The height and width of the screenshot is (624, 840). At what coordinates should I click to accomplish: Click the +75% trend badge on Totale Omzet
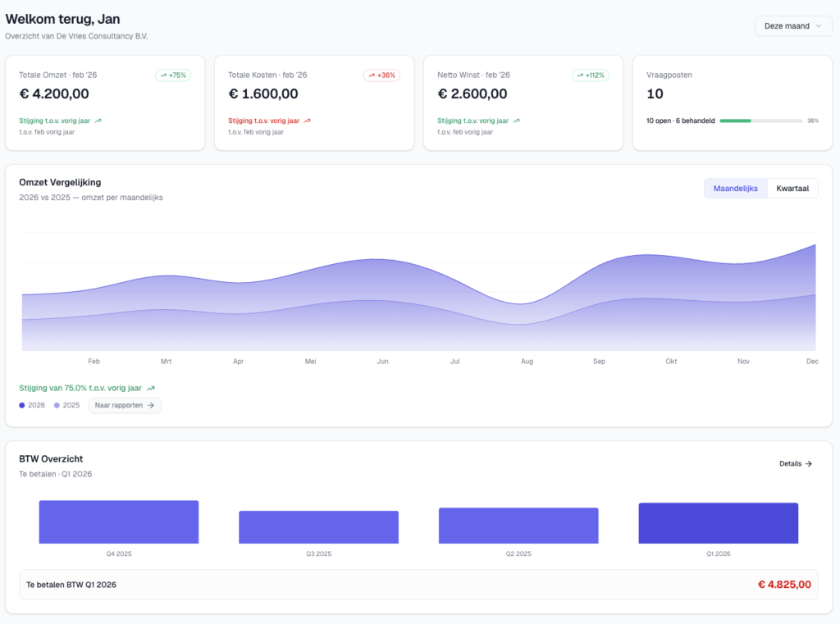(x=173, y=75)
